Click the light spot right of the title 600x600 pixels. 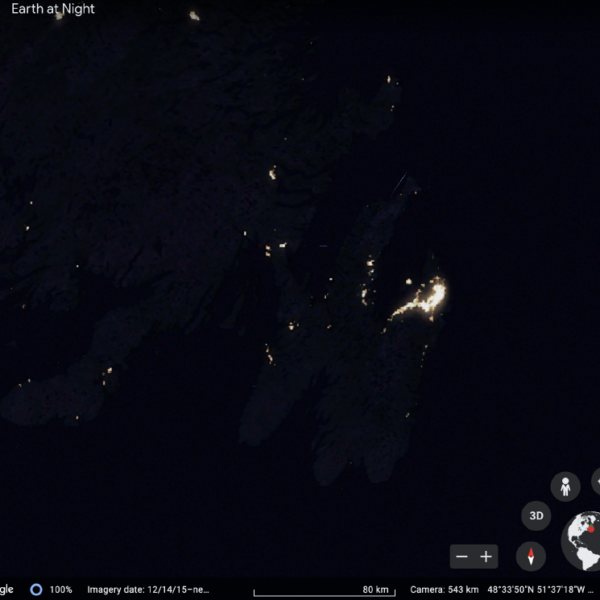pyautogui.click(x=194, y=16)
